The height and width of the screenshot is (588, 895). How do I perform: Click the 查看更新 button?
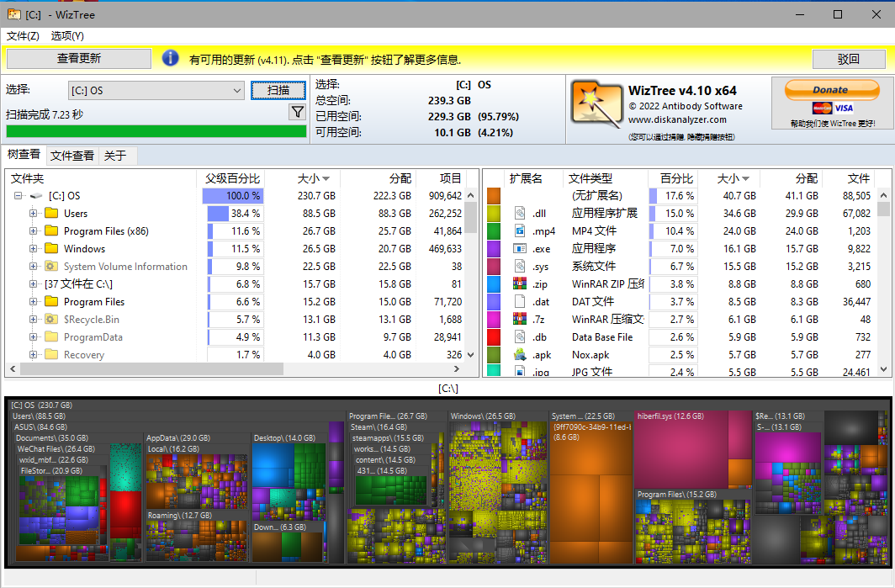(79, 58)
